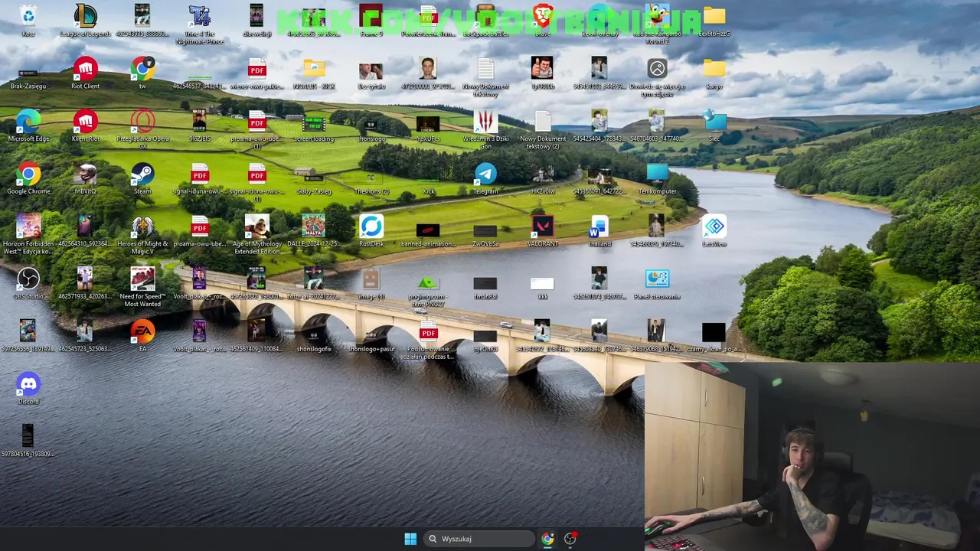Select the DALLE_2024-12-25 image
Screen dimensions: 980x551
tap(314, 230)
